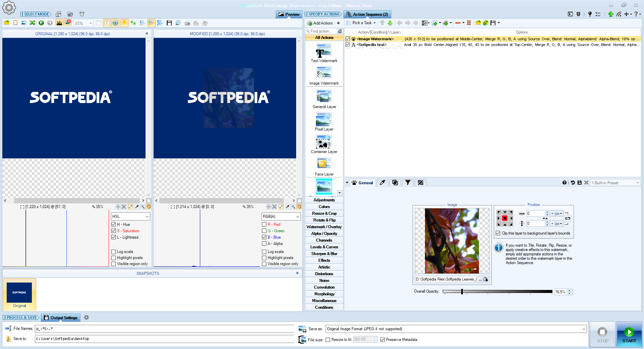The width and height of the screenshot is (644, 349).
Task: Open the Colors action category
Action: click(324, 207)
